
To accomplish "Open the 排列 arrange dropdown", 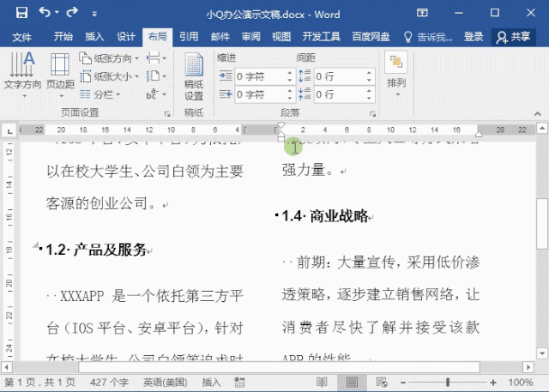I will [396, 75].
